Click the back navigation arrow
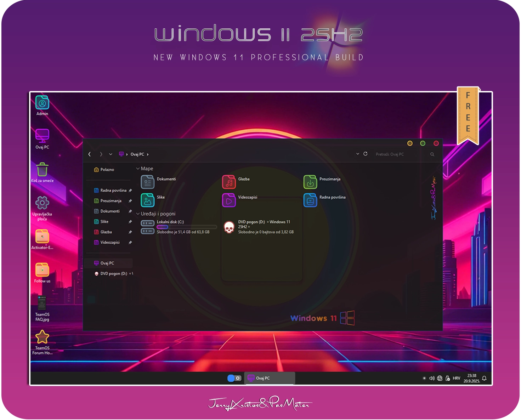This screenshot has width=521, height=420. [90, 154]
